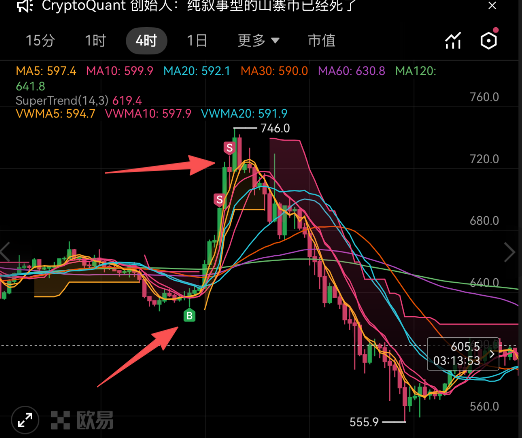Click the 560.0 price axis label
Image resolution: width=522 pixels, height=438 pixels.
pos(484,406)
